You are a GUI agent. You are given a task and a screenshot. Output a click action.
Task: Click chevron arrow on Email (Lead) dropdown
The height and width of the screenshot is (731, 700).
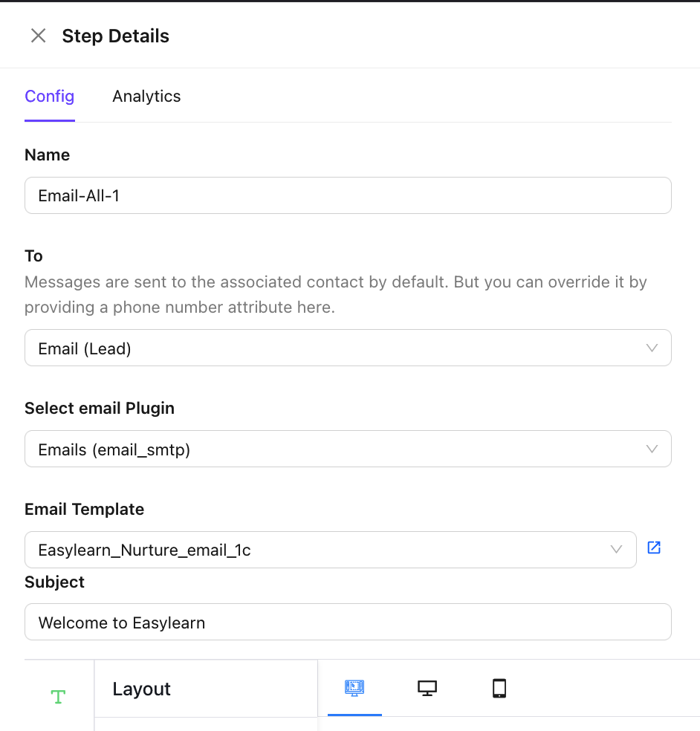[x=652, y=348]
